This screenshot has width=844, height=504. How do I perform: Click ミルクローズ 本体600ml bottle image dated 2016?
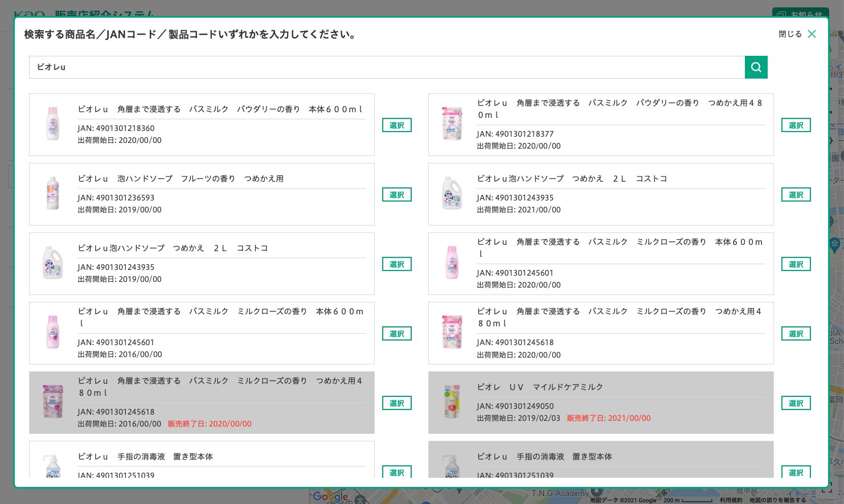tap(53, 331)
